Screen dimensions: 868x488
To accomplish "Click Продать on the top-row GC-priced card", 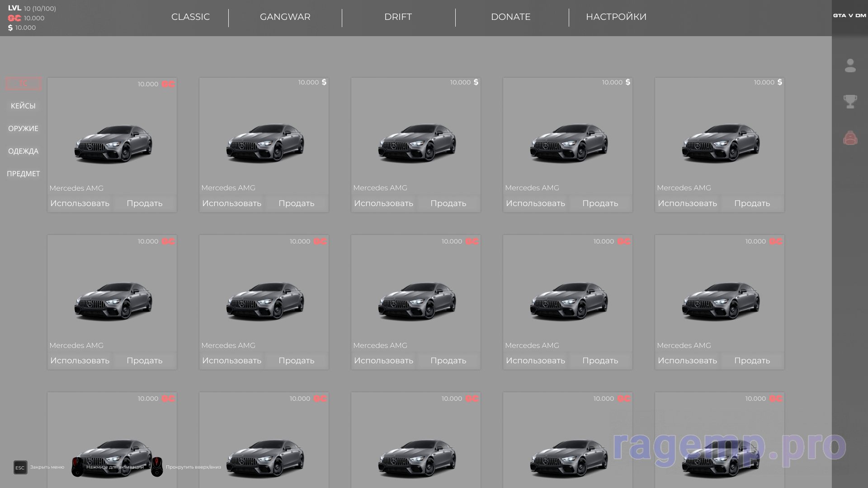I will 145,203.
